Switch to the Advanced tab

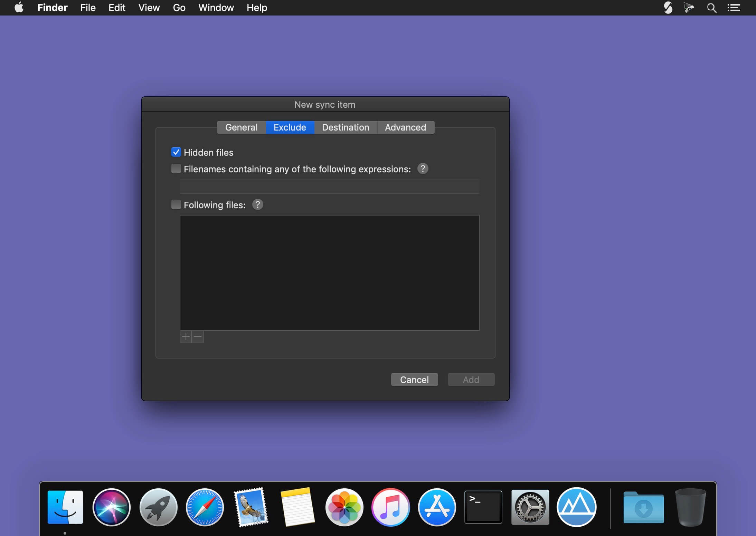pos(405,127)
